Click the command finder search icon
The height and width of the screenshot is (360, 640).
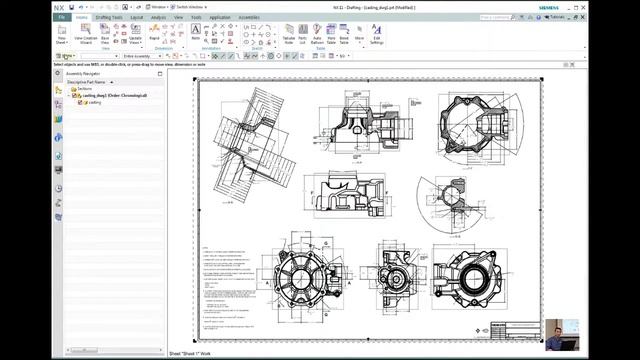(513, 17)
